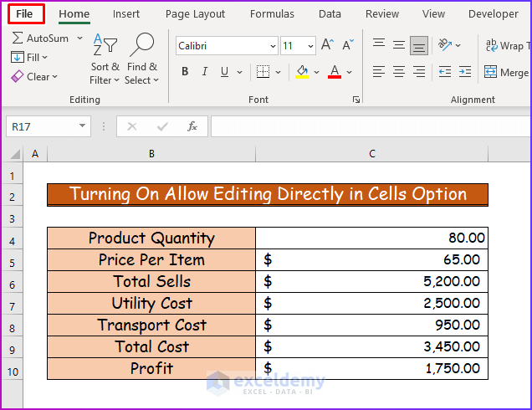Apply yellow Fill Color
The height and width of the screenshot is (410, 532).
(302, 72)
